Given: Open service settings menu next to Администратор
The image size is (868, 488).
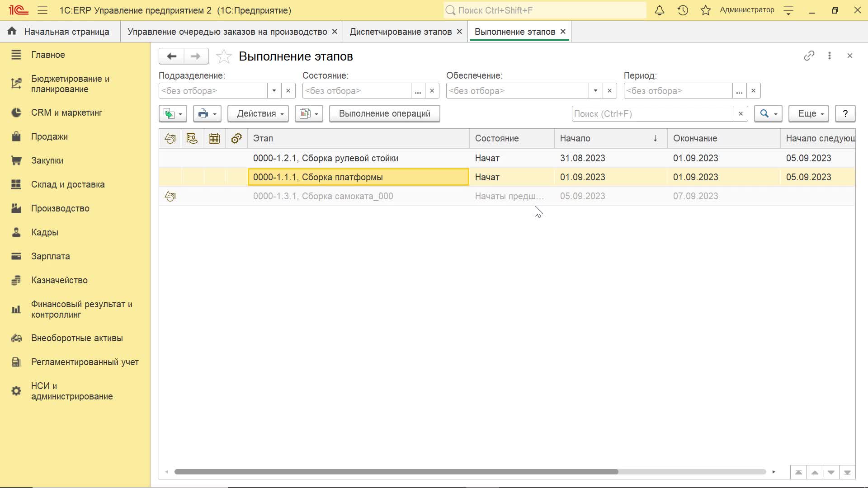Looking at the screenshot, I should 788,10.
